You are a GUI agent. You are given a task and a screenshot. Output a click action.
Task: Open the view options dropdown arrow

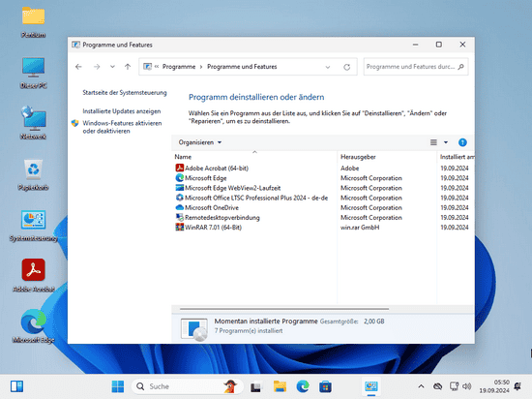pos(446,142)
